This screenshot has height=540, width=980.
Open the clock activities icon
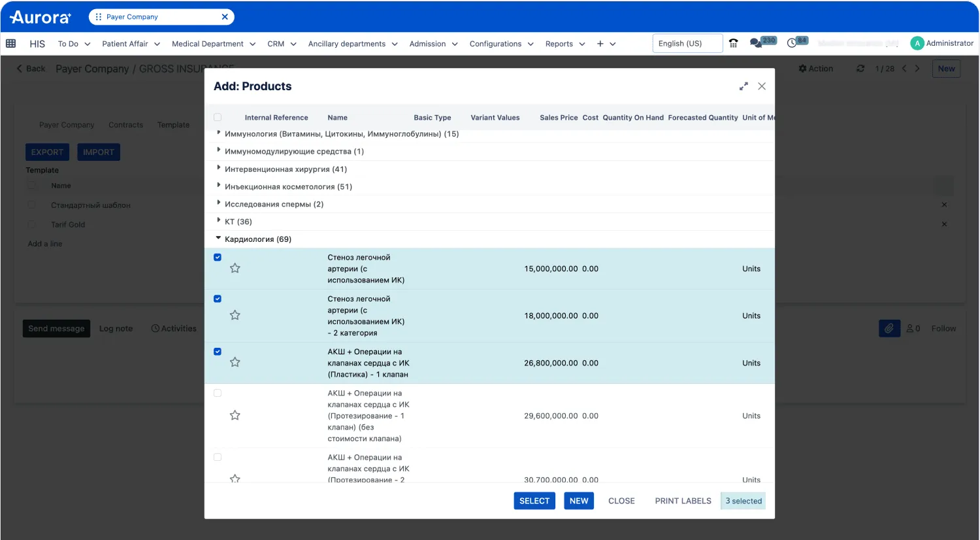(x=792, y=43)
